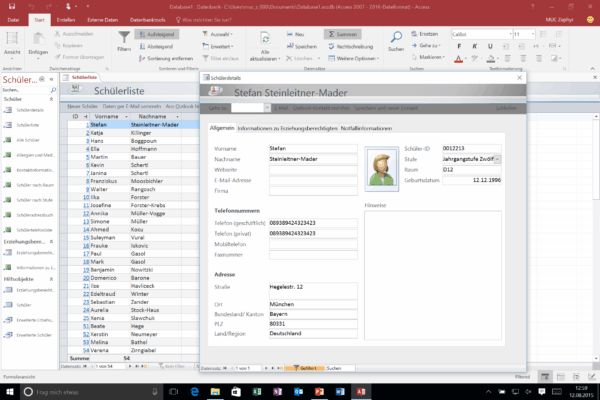Switch to the Notfallinformationen tab
The image size is (600, 400).
366,129
